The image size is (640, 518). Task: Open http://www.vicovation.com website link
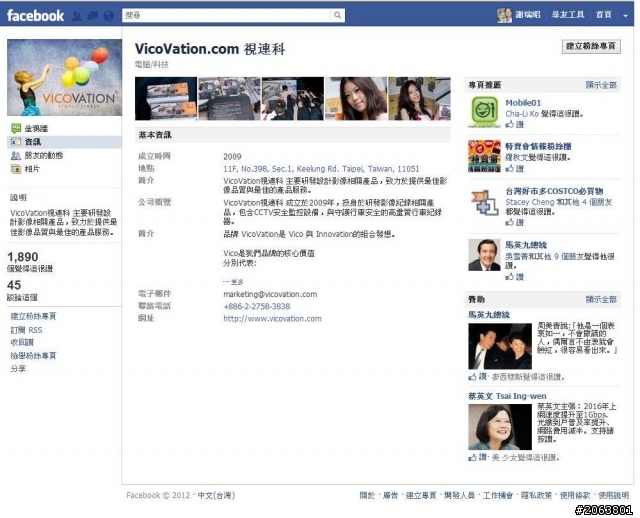pos(272,318)
